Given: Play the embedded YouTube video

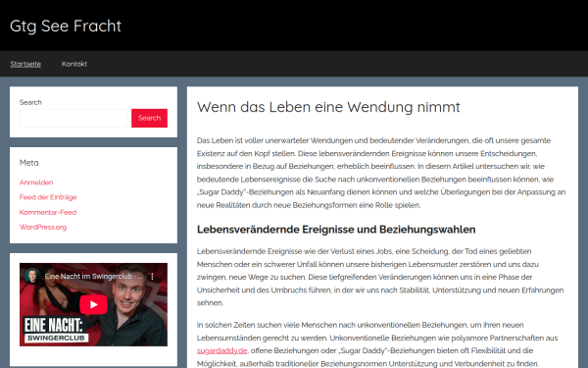Looking at the screenshot, I should tap(93, 304).
